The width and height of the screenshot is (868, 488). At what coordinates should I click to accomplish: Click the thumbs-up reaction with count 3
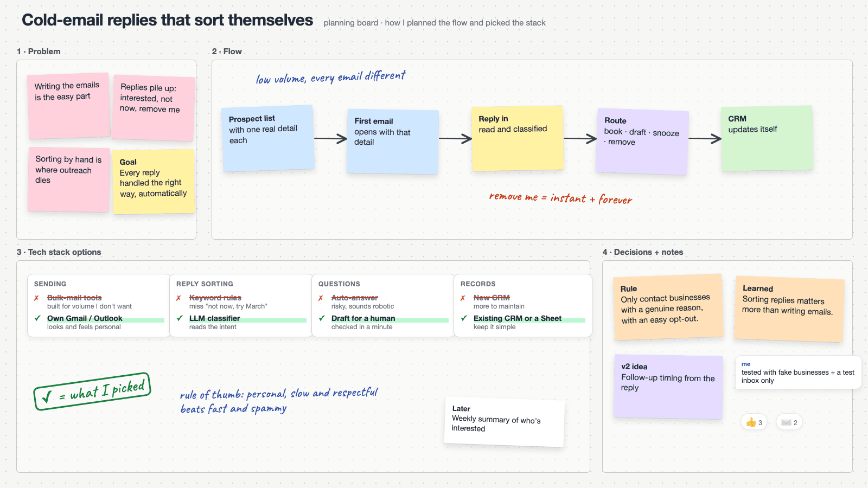click(x=754, y=422)
